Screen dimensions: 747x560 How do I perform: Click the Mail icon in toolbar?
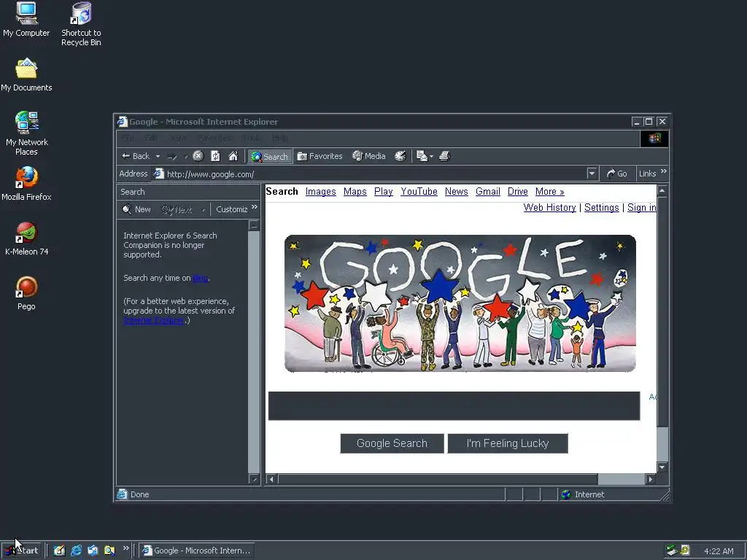(x=422, y=156)
